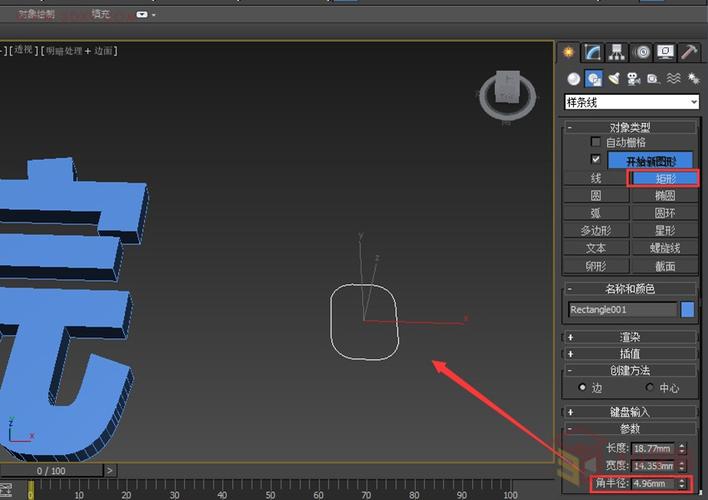This screenshot has height=500, width=708.
Task: Collapse the 创建方法 rollout
Action: point(629,370)
